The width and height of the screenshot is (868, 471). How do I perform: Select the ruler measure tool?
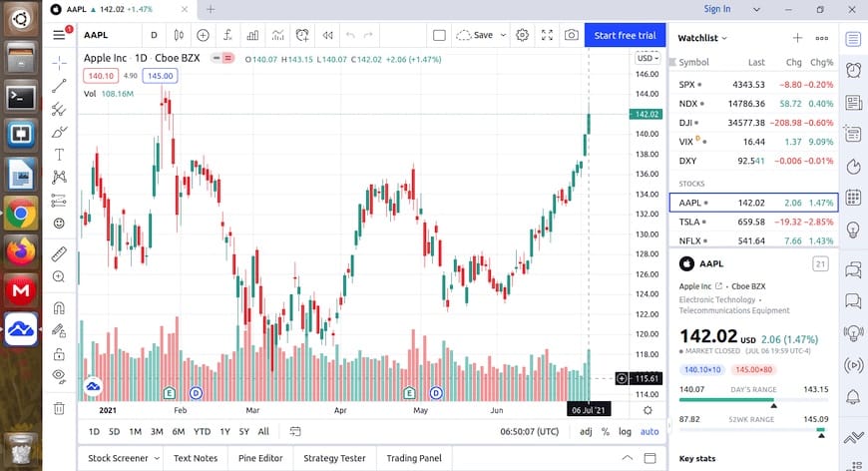click(x=59, y=254)
